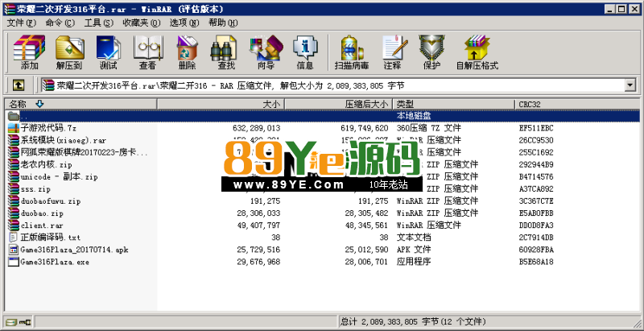
Task: Open the Tools (工具) menu
Action: [98, 23]
